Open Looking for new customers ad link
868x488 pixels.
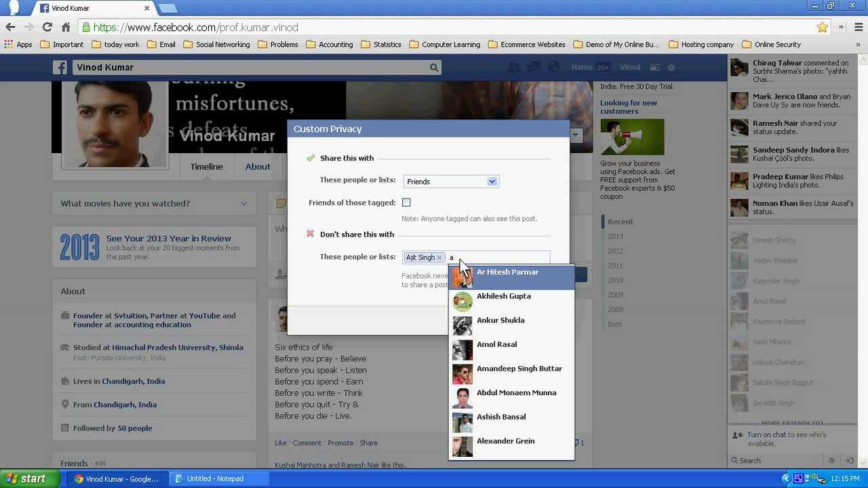pyautogui.click(x=628, y=107)
